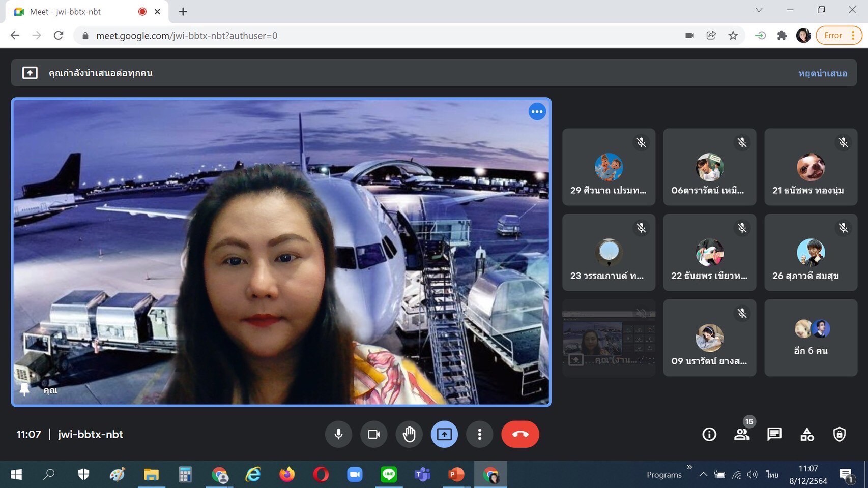Open the activities panel
The width and height of the screenshot is (868, 488).
(807, 434)
